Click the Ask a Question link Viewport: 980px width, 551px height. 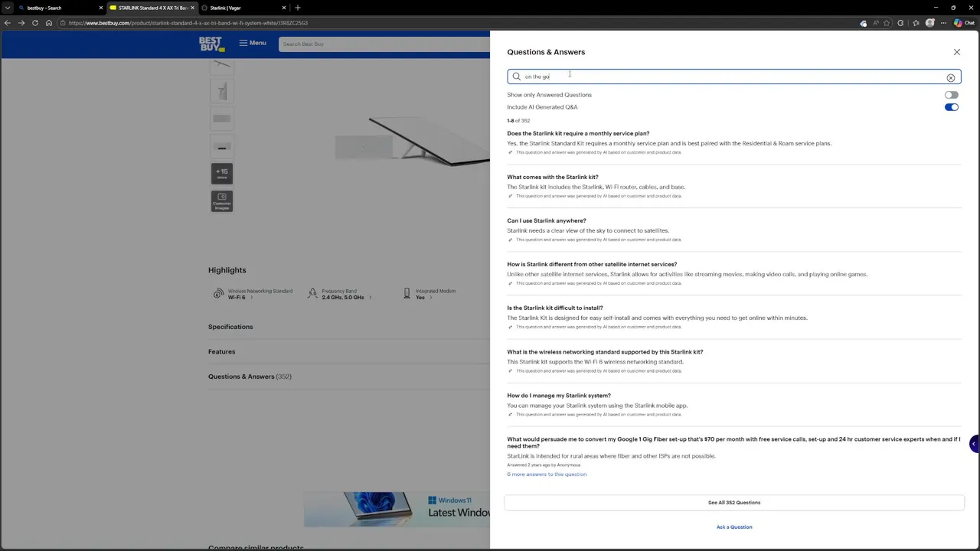733,527
